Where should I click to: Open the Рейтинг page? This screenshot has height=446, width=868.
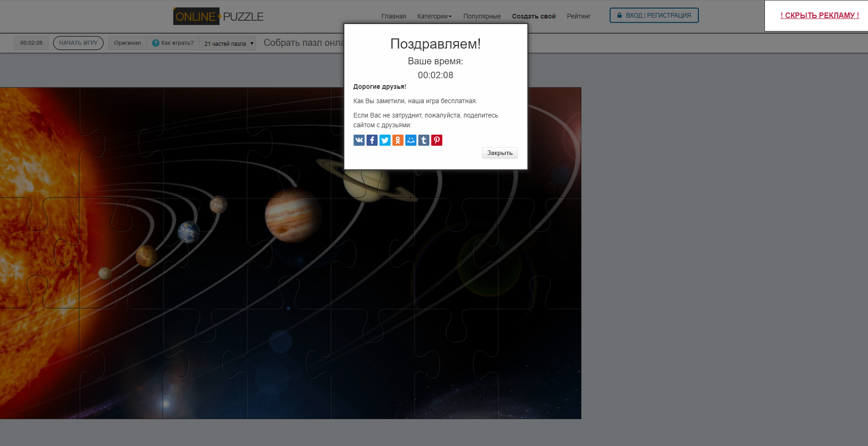tap(579, 16)
